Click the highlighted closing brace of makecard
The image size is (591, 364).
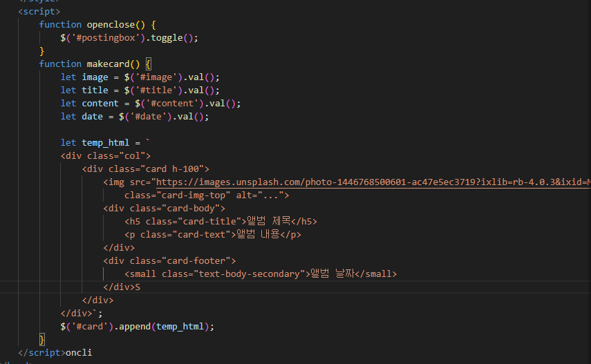(42, 340)
